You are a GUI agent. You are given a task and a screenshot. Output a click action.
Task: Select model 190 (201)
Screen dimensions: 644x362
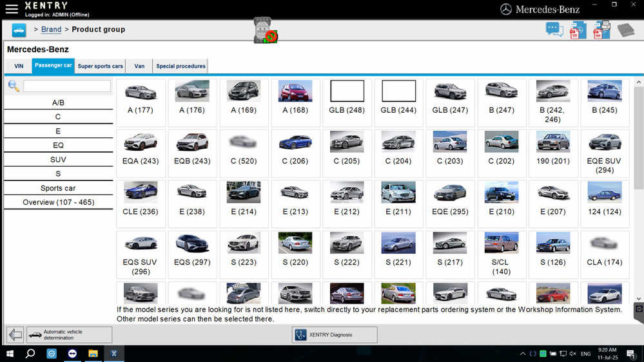pos(553,153)
